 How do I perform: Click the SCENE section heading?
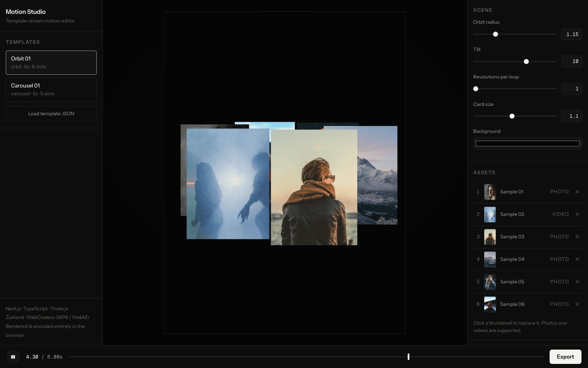483,10
